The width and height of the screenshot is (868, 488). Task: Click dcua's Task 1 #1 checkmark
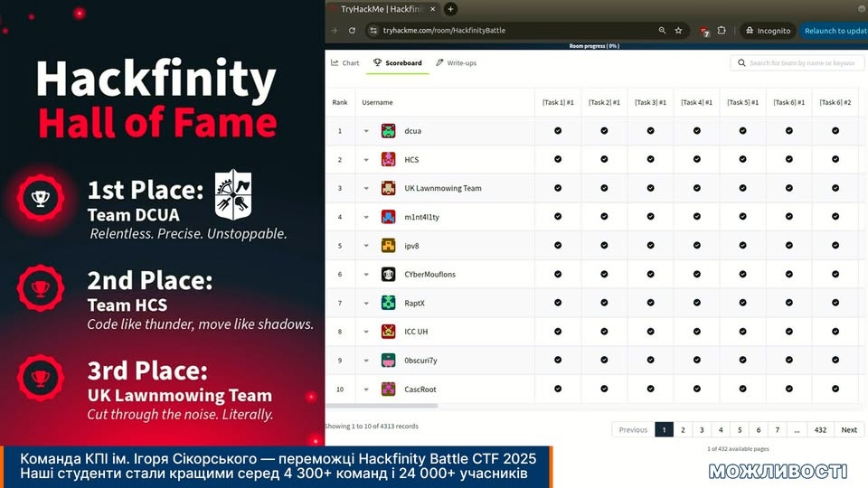(558, 131)
